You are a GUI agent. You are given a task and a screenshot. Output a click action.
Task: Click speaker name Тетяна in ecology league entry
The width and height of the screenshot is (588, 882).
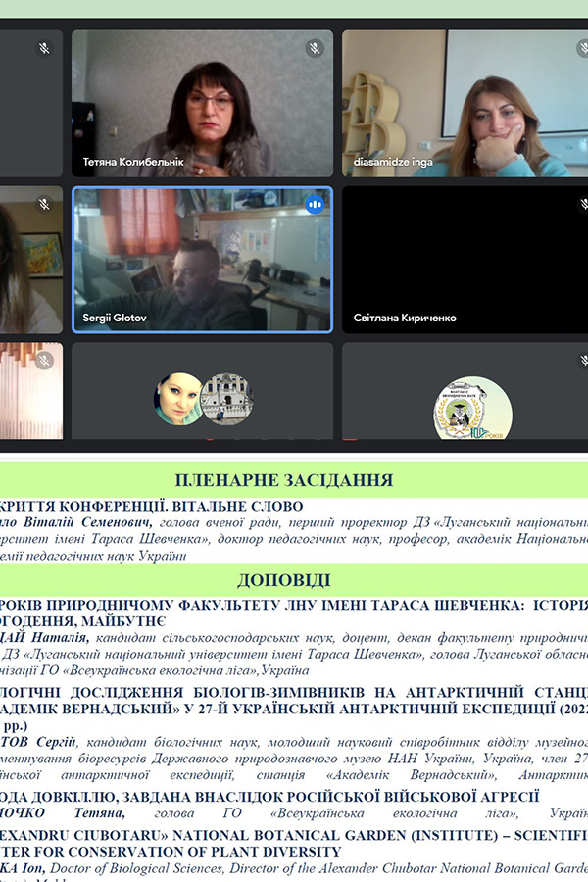pos(99,813)
